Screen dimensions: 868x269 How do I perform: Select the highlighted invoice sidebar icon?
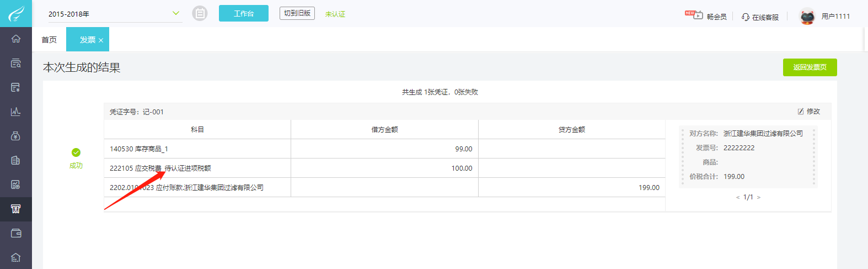(16, 209)
